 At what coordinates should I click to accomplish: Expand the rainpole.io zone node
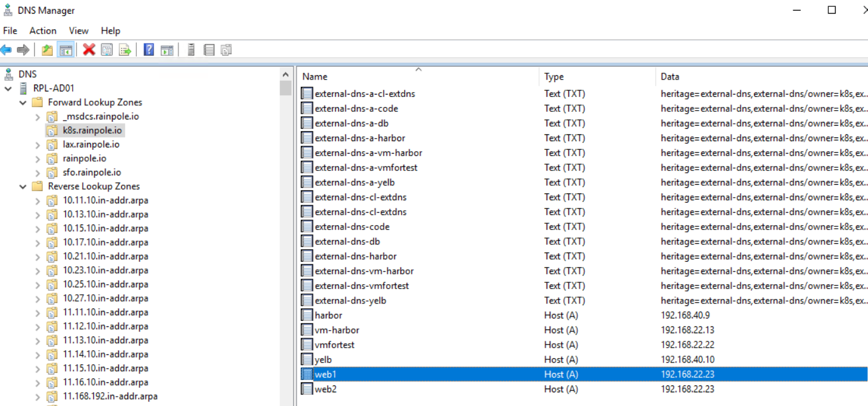pyautogui.click(x=38, y=159)
